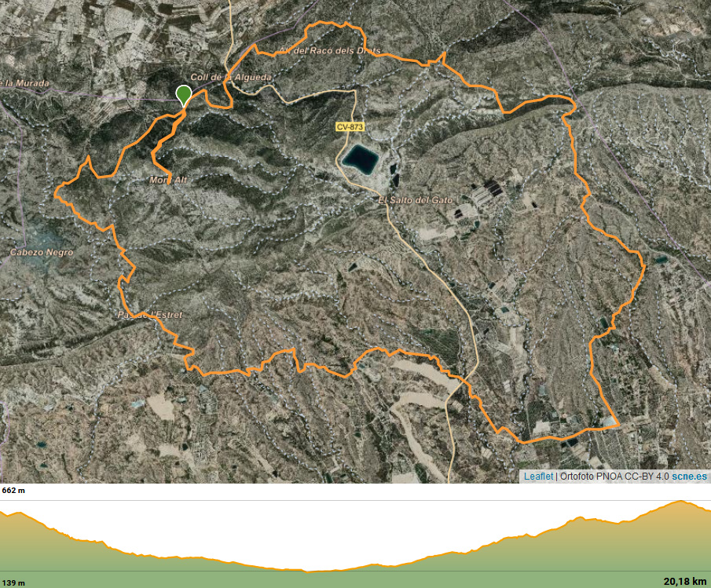
Task: Click the Ortofoto PNOA CC-BY 4.0 attribution text
Action: pyautogui.click(x=614, y=476)
